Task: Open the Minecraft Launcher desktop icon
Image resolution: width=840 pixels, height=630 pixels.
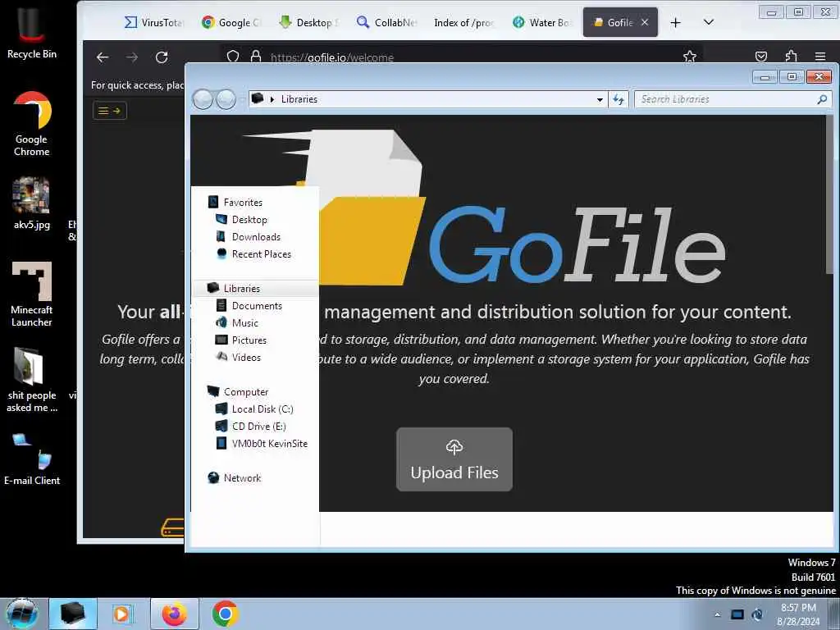Action: pyautogui.click(x=32, y=294)
